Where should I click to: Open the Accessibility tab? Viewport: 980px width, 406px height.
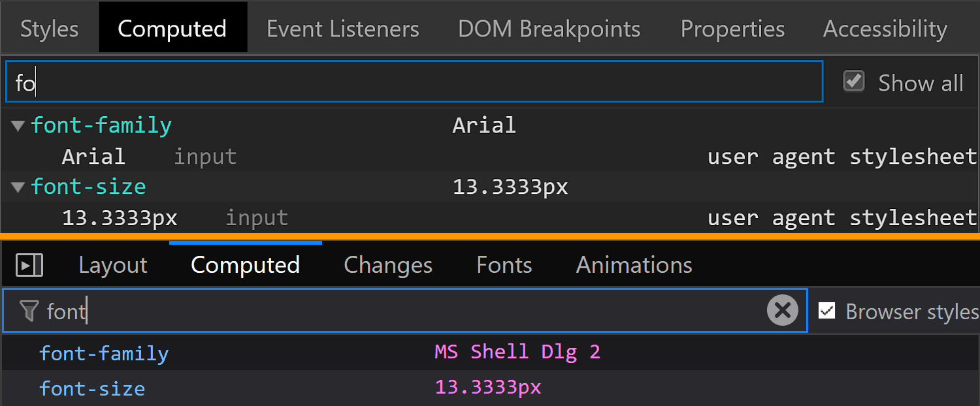point(885,29)
